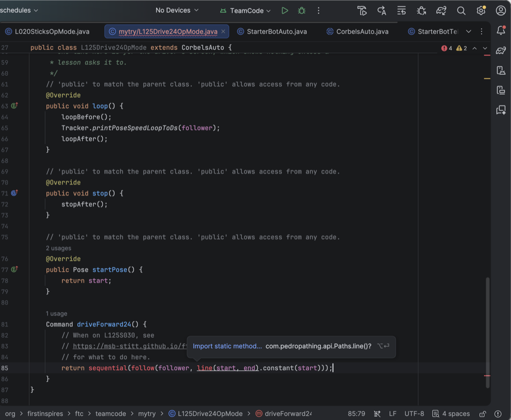Open the schedules project dropdown
This screenshot has width=511, height=420.
(19, 10)
